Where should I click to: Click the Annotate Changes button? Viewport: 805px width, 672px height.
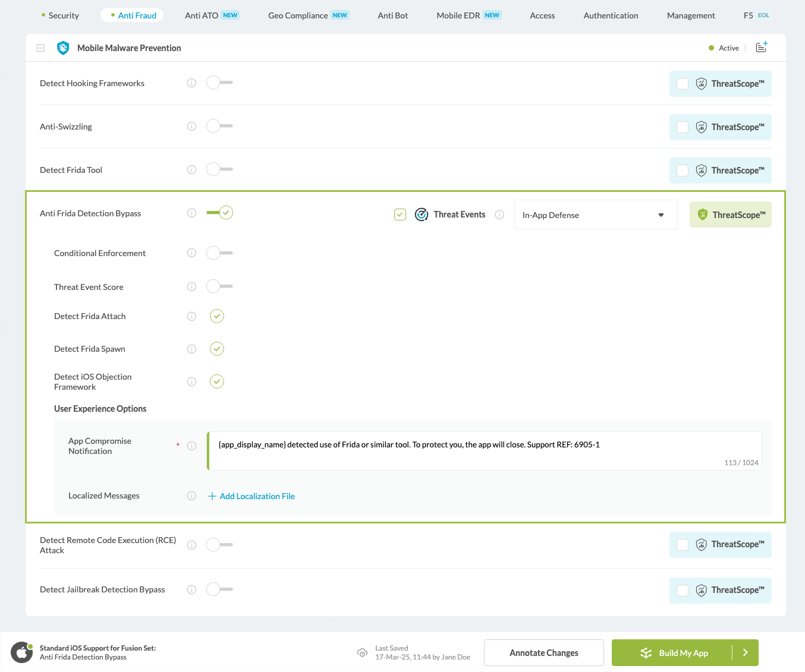(543, 652)
